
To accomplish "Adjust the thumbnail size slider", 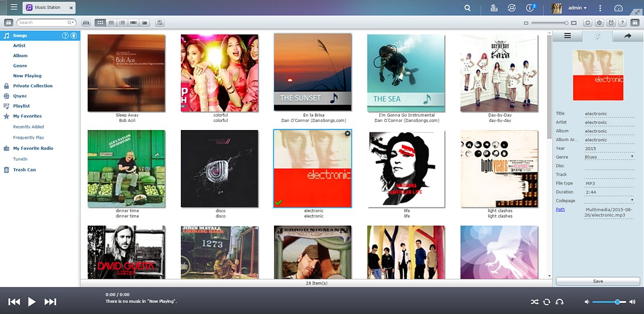I will [550, 23].
